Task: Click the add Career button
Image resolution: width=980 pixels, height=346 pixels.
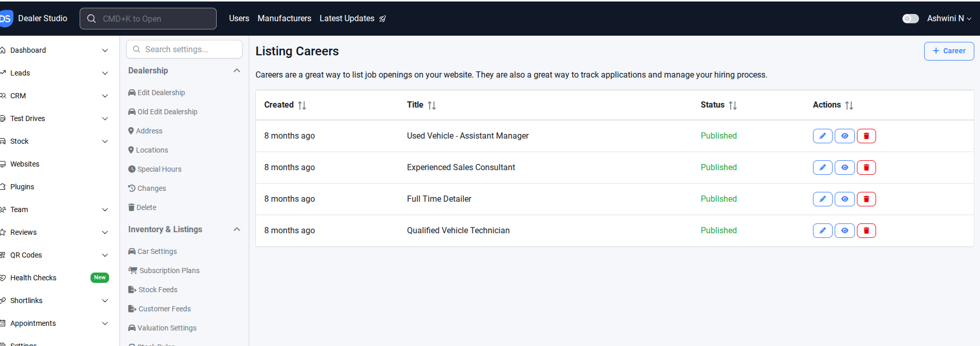Action: (x=949, y=51)
